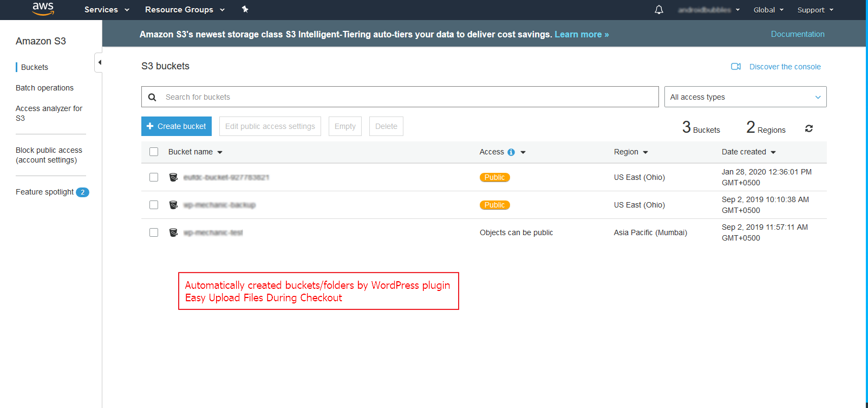
Task: Open the All access types filter
Action: (745, 97)
